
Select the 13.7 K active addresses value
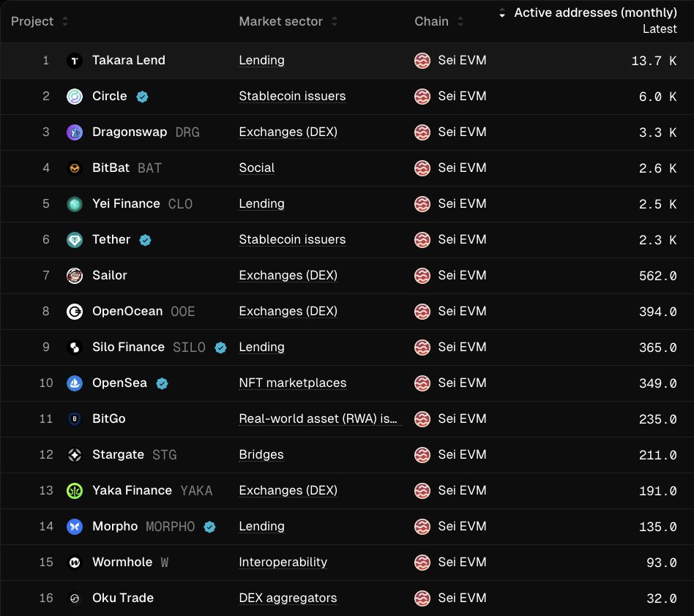[654, 61]
